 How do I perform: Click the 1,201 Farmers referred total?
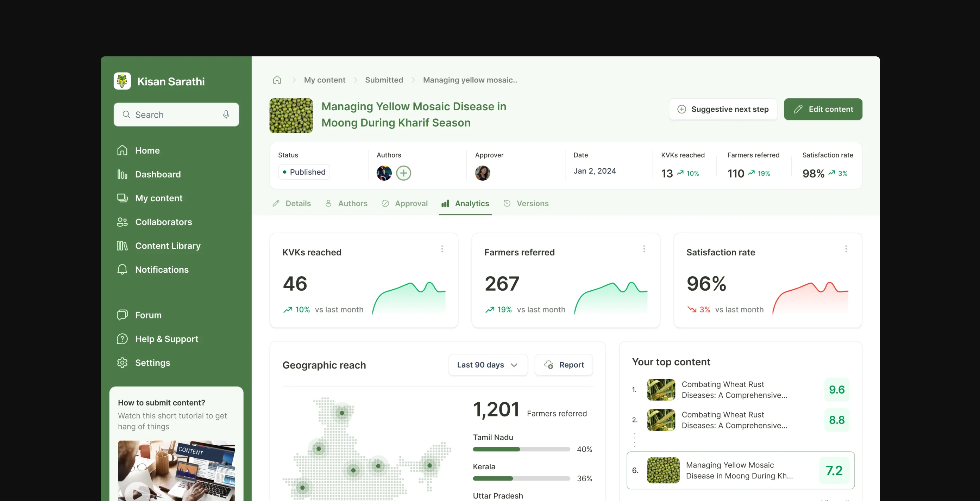click(529, 410)
